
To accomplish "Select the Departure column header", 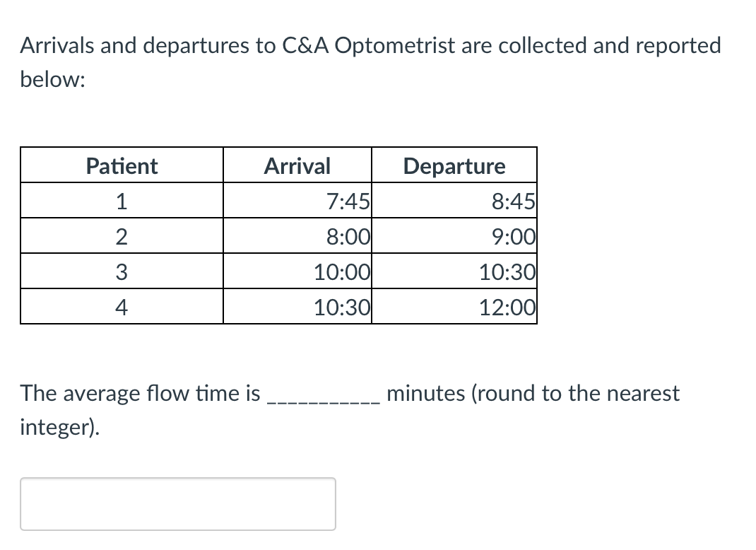I will [x=454, y=165].
